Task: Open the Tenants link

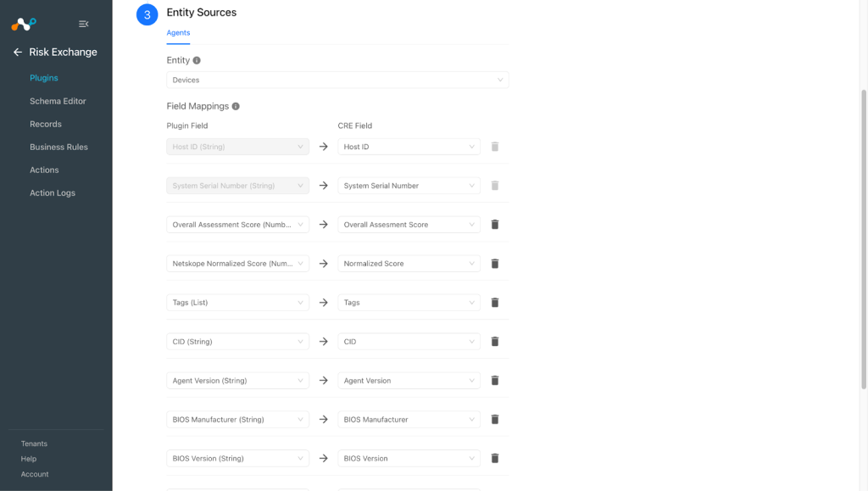Action: tap(34, 444)
